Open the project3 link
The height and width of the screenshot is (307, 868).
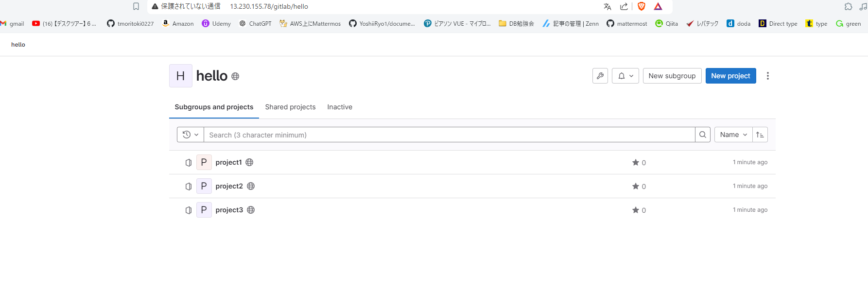point(229,210)
